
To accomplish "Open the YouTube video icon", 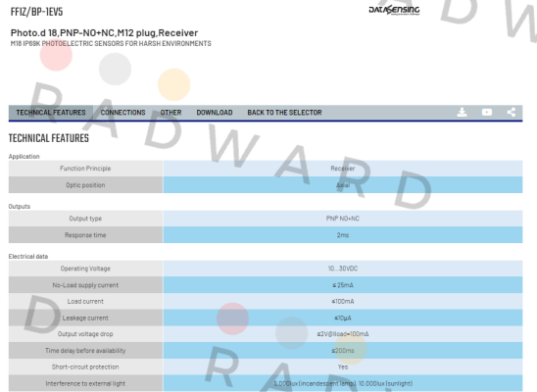I will tap(487, 113).
